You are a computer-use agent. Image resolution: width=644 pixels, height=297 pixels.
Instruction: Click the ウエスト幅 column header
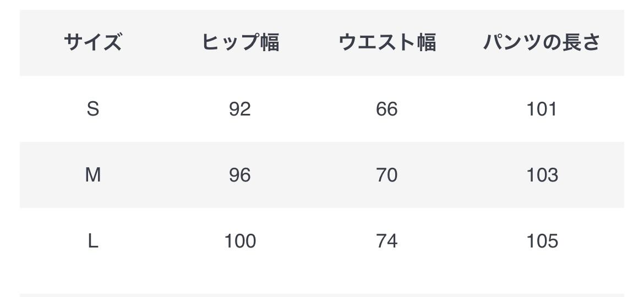[387, 42]
